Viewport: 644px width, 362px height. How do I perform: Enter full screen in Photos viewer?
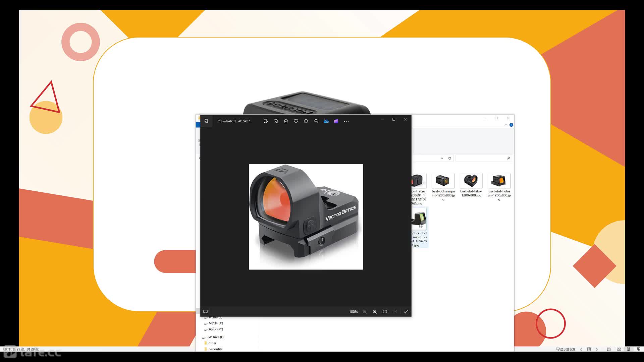pyautogui.click(x=406, y=312)
